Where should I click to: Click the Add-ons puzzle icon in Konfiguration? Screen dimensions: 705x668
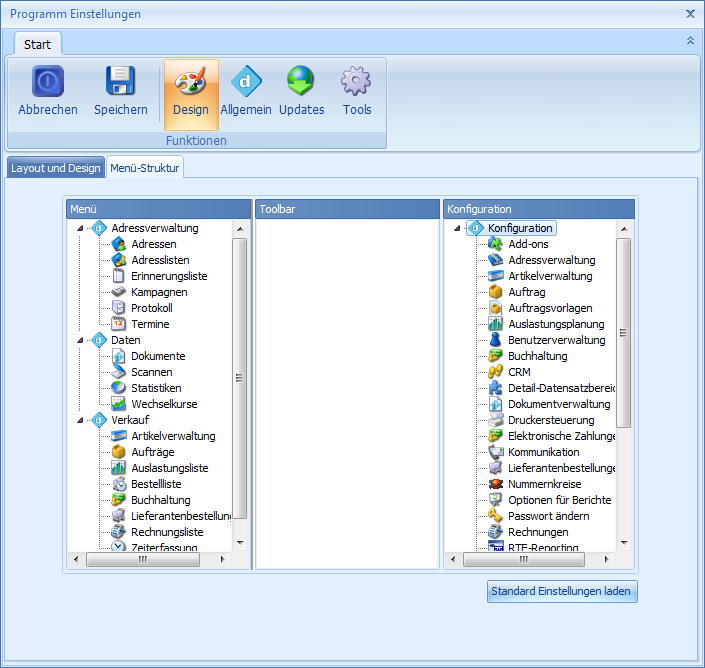click(x=495, y=244)
